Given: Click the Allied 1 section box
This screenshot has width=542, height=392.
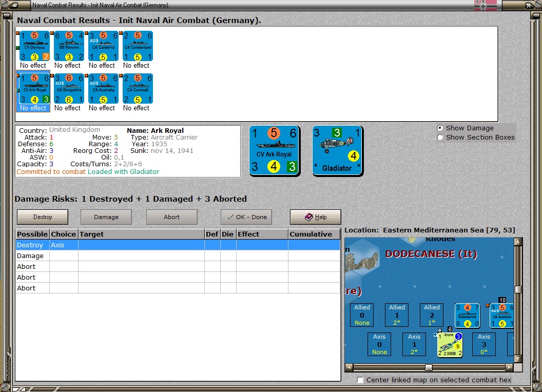Looking at the screenshot, I should [x=397, y=315].
